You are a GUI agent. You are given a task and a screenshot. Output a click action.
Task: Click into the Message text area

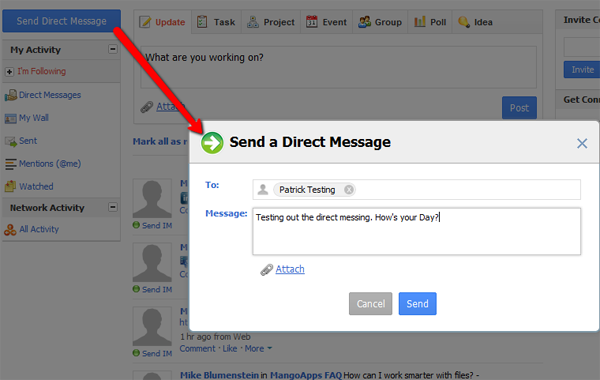pos(416,232)
